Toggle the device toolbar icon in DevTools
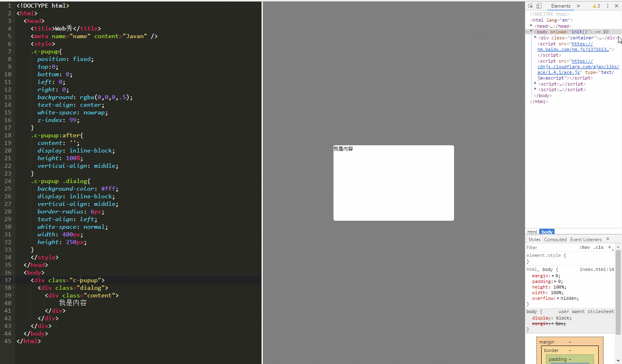 pyautogui.click(x=539, y=6)
